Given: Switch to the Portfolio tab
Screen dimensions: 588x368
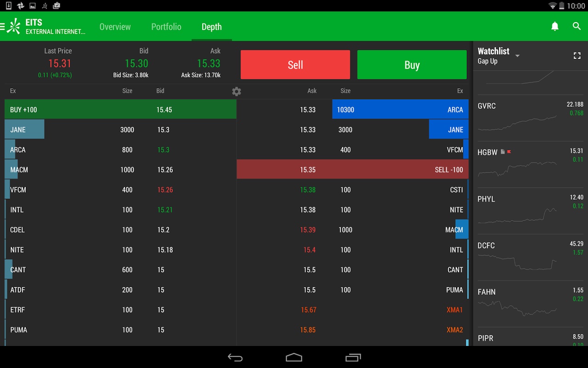Looking at the screenshot, I should (x=166, y=27).
